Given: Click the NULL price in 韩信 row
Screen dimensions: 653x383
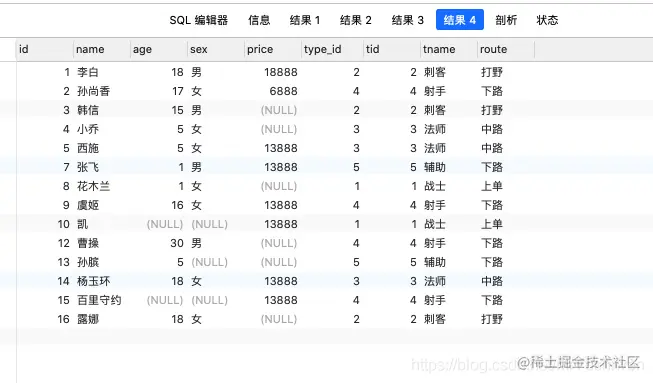Looking at the screenshot, I should coord(279,110).
